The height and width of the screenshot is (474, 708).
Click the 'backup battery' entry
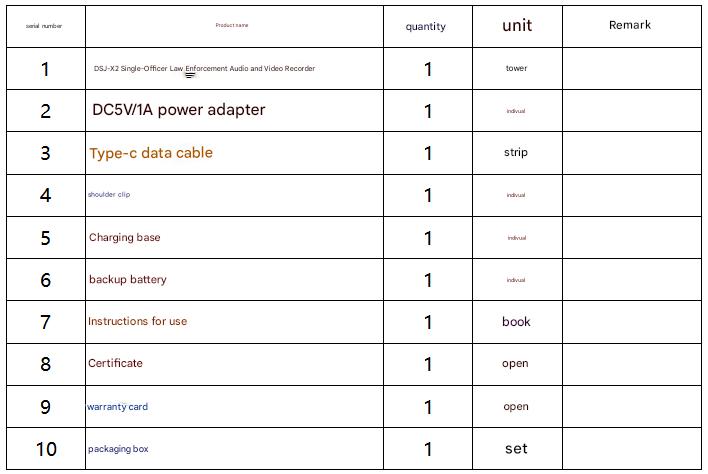click(128, 280)
